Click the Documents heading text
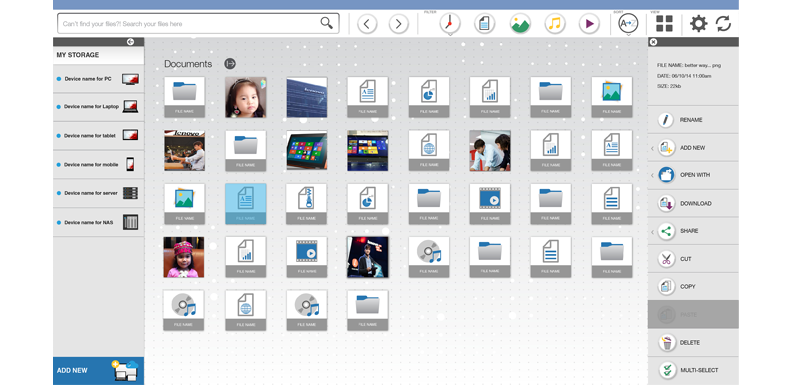The width and height of the screenshot is (790, 385). pos(188,64)
